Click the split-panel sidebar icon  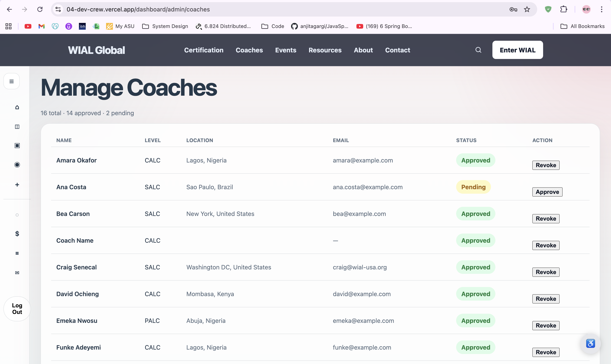tap(17, 127)
